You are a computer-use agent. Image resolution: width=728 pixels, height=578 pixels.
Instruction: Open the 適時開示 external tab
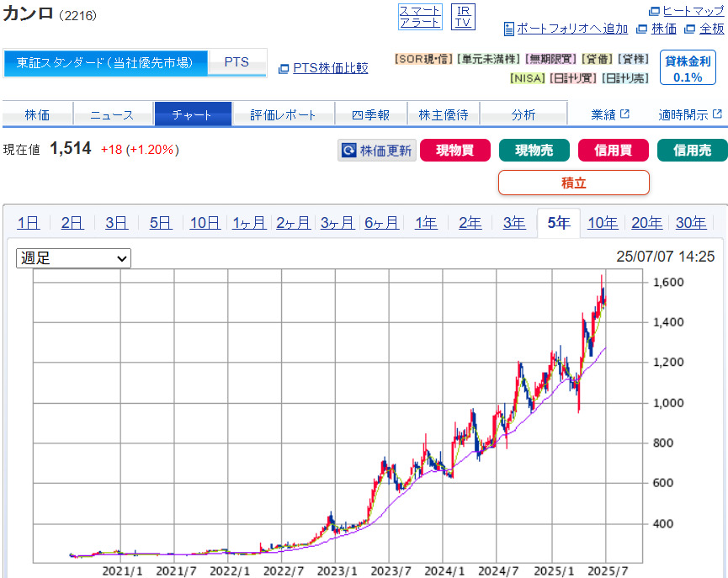[x=690, y=114]
